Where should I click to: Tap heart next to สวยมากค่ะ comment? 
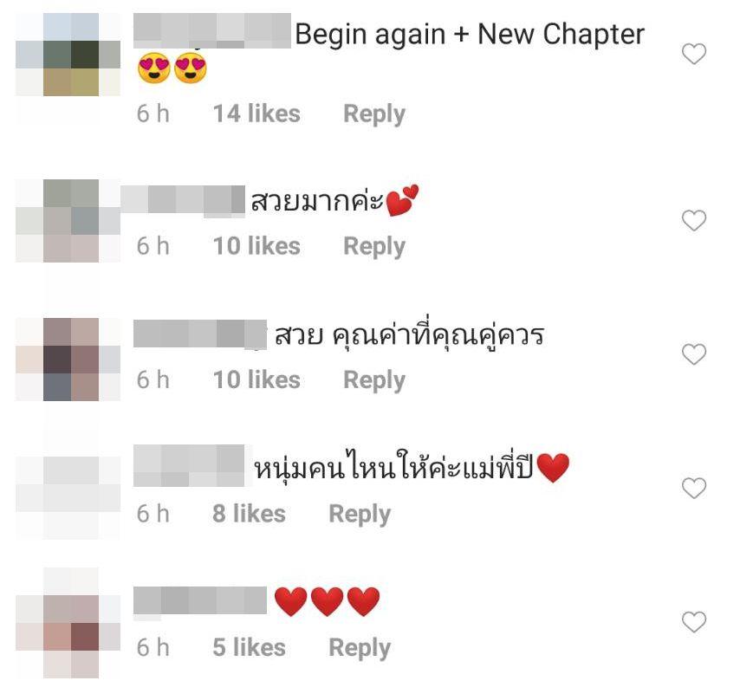694,220
